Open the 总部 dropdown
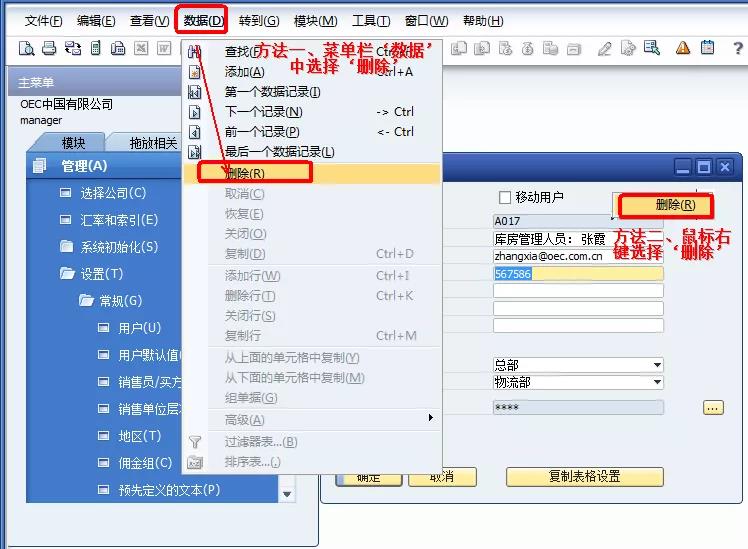 (x=657, y=365)
